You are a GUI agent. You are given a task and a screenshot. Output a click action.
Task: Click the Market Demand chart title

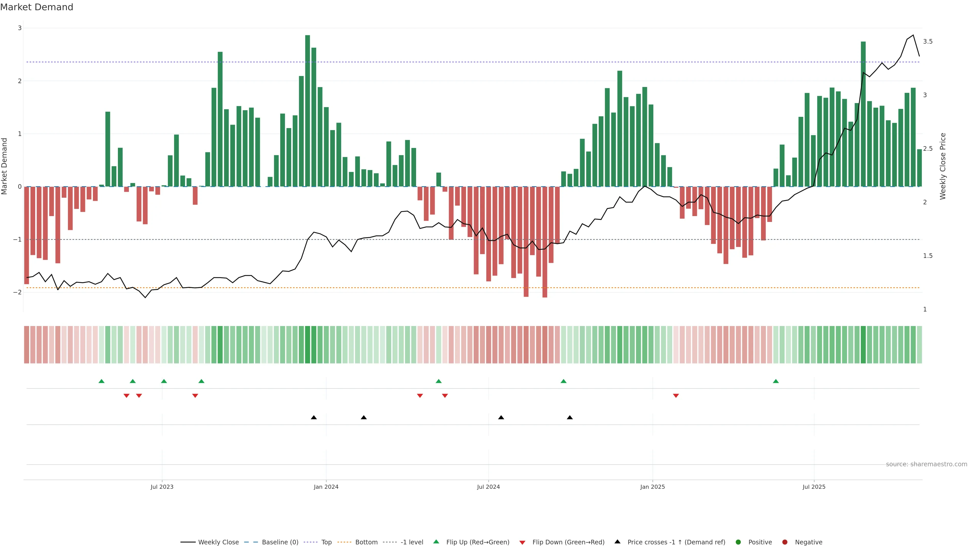coord(36,7)
